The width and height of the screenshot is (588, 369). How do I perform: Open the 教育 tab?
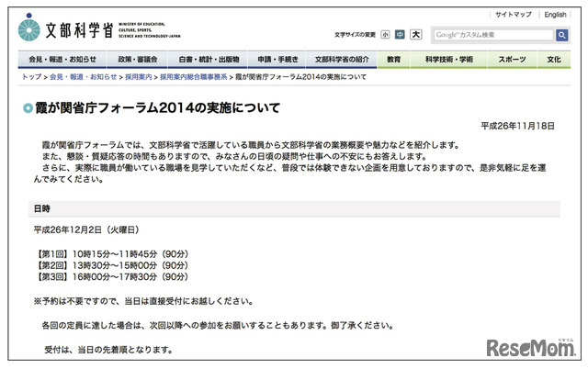click(394, 60)
